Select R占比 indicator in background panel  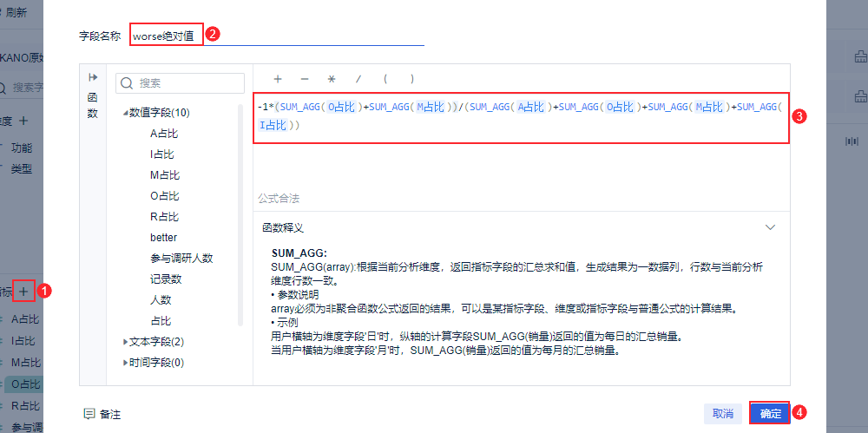click(x=25, y=406)
